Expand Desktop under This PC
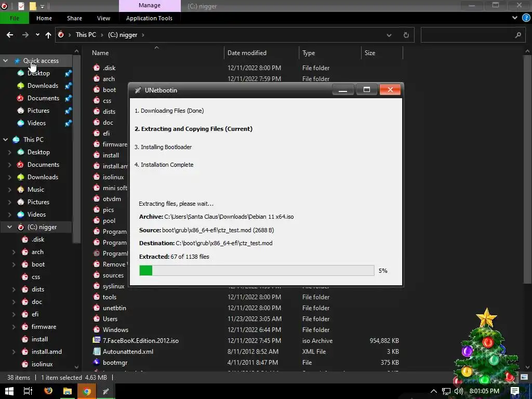 [9, 152]
